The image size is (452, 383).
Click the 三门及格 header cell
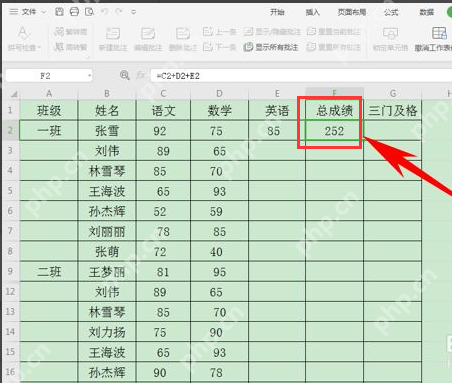pyautogui.click(x=393, y=110)
